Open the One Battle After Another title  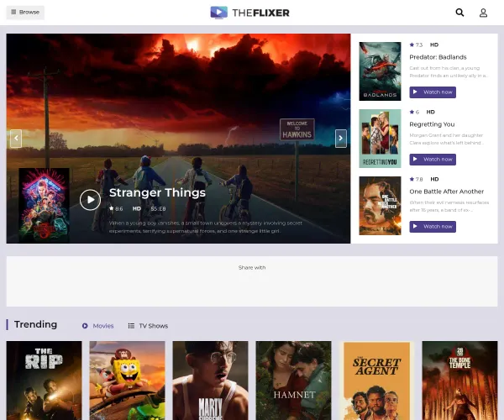[447, 192]
